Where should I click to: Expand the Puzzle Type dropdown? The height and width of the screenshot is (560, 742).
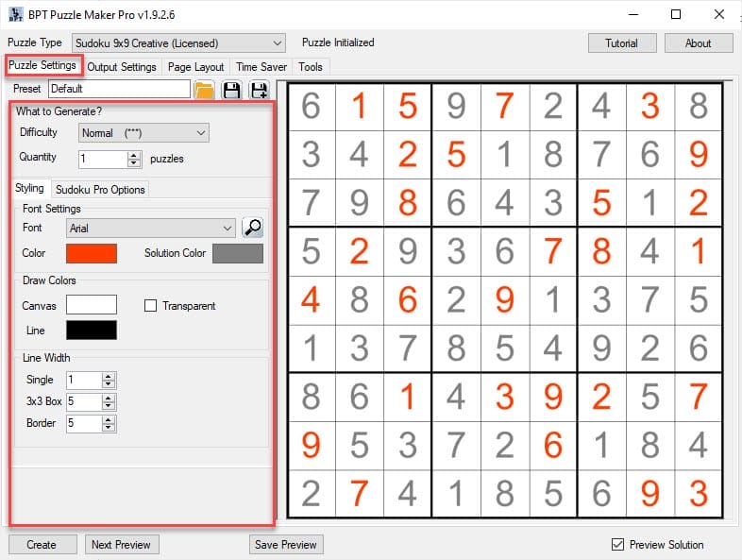click(277, 43)
